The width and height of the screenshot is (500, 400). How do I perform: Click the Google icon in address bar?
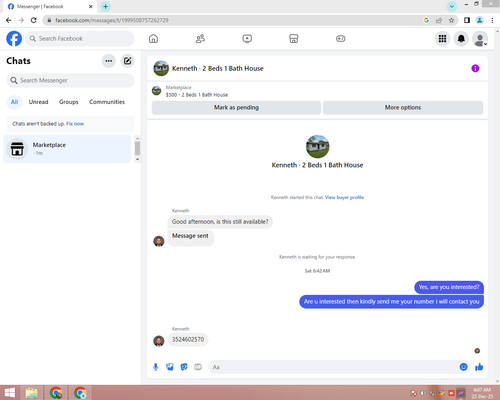(x=426, y=20)
